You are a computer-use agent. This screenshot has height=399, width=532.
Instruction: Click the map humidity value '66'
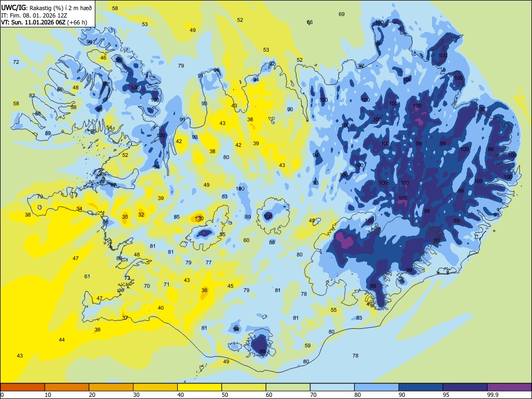[310, 22]
